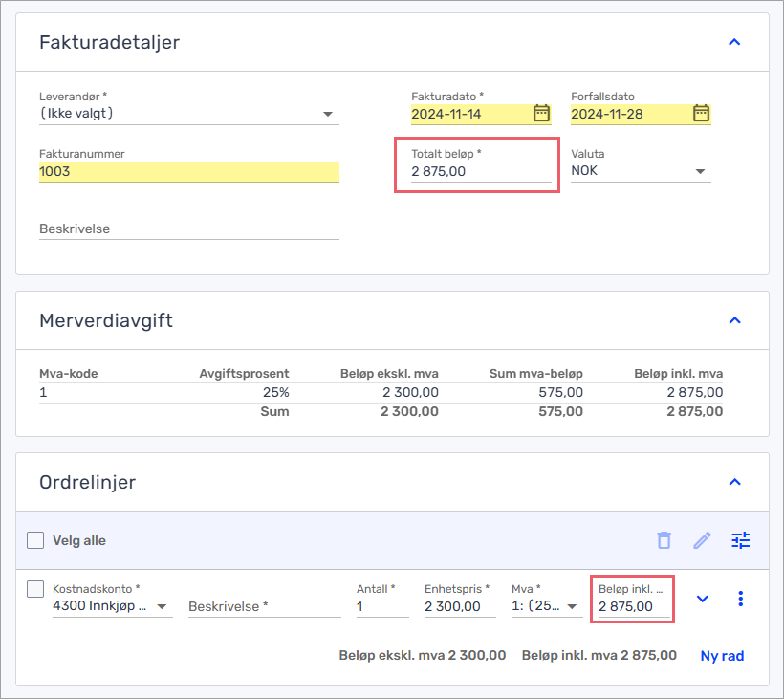Click Ny rad to add row

click(x=722, y=656)
